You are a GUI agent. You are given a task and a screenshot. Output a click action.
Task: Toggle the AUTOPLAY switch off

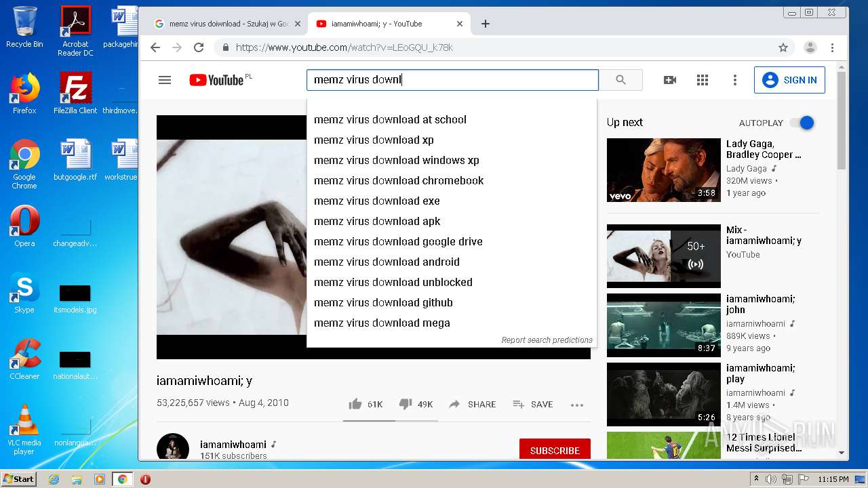click(x=802, y=123)
